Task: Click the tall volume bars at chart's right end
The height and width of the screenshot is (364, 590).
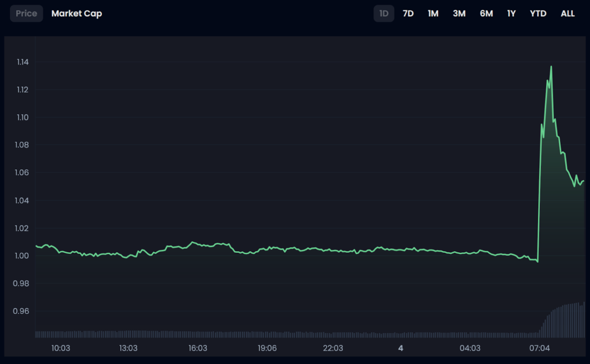Action: tap(568, 320)
